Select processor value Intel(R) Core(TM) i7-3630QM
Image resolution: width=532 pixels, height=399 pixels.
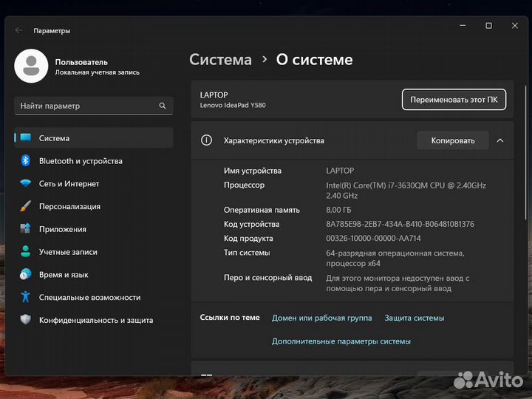406,190
